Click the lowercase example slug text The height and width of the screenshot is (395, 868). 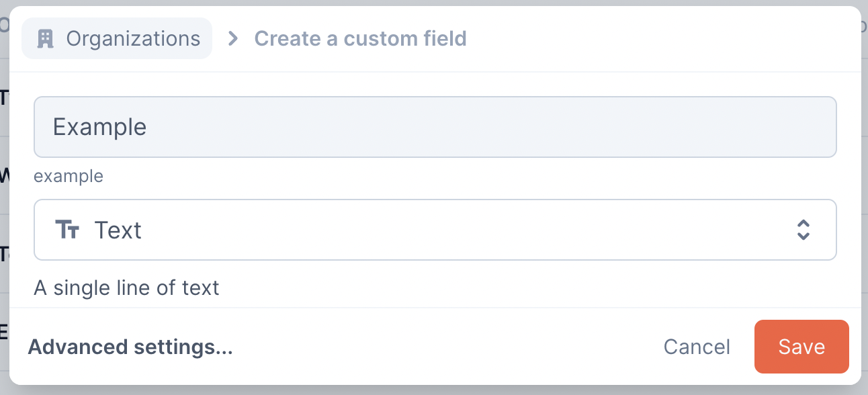point(69,176)
